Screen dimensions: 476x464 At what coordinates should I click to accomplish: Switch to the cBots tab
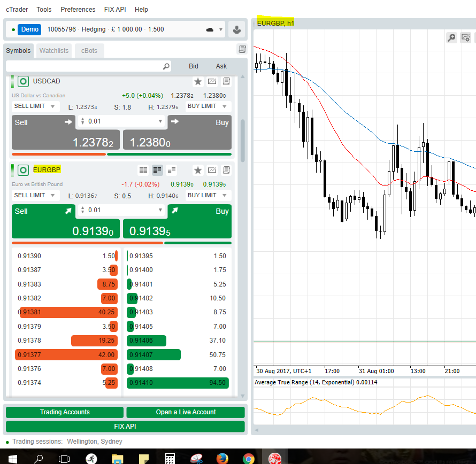(x=89, y=51)
